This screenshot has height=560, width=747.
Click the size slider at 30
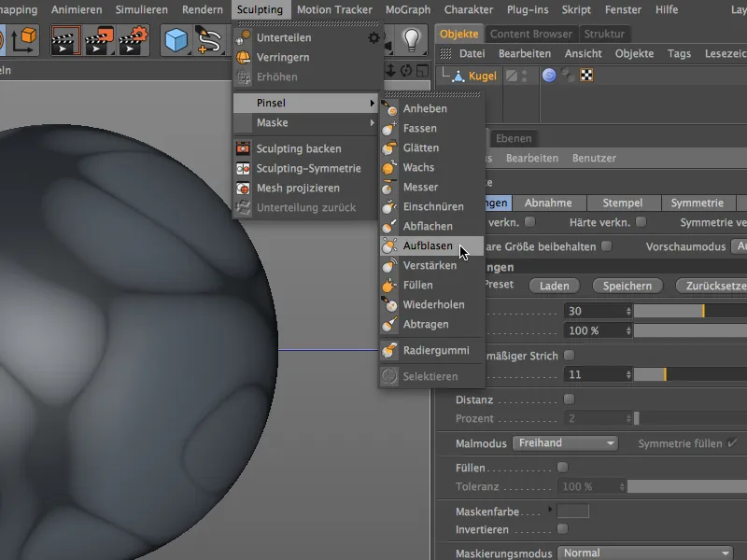tap(690, 311)
